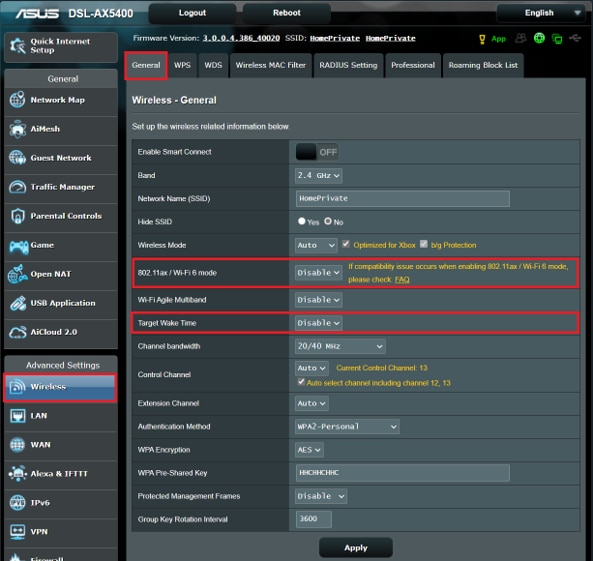
Task: Switch to the Wireless MAC Filter tab
Action: (271, 65)
